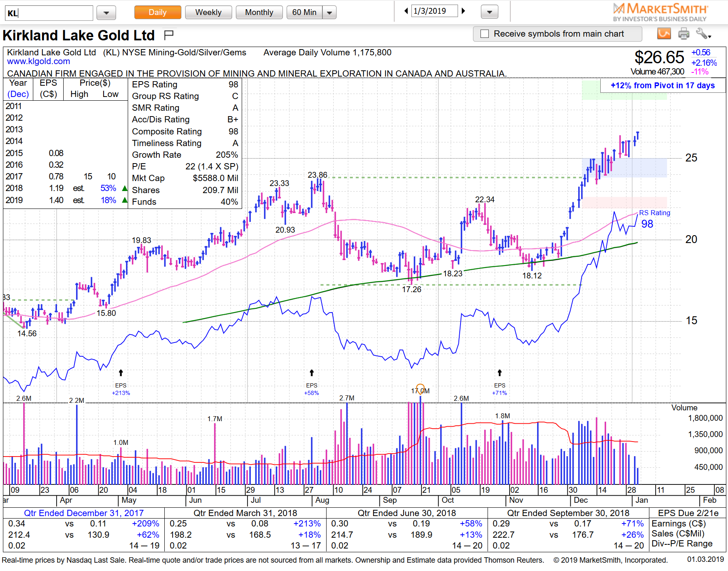Image resolution: width=728 pixels, height=571 pixels.
Task: Switch to the Monthly chart
Action: [x=259, y=12]
